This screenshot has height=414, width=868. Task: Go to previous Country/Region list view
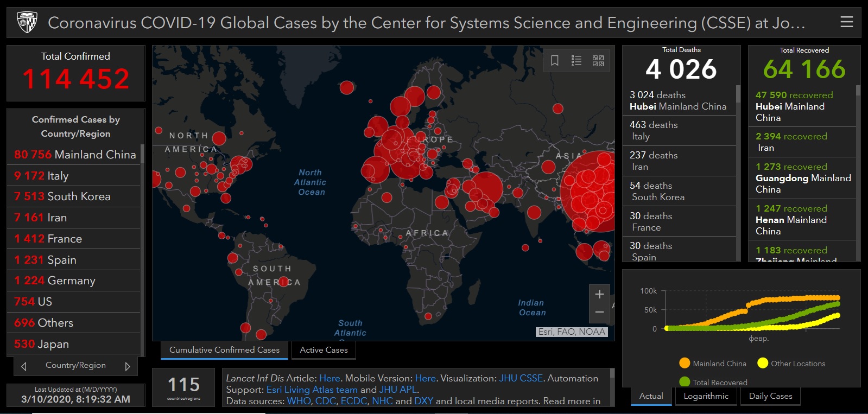tap(24, 366)
